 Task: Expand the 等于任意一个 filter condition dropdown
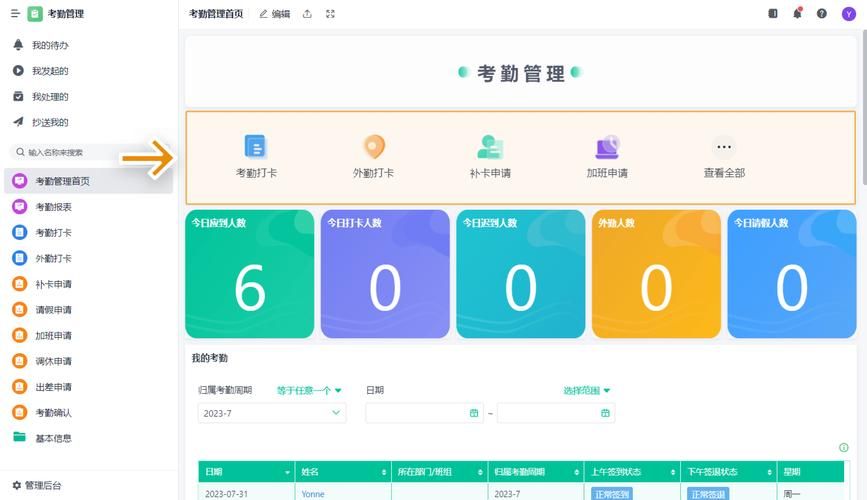[x=309, y=390]
